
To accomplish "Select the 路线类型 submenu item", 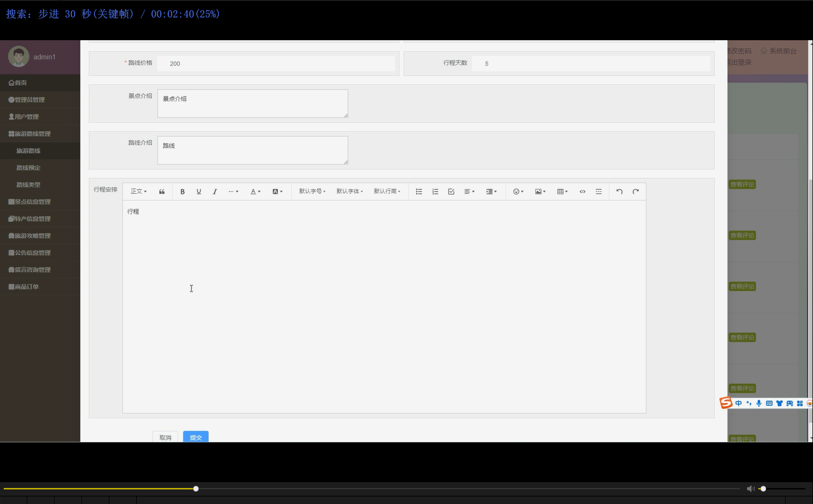I will pos(40,184).
